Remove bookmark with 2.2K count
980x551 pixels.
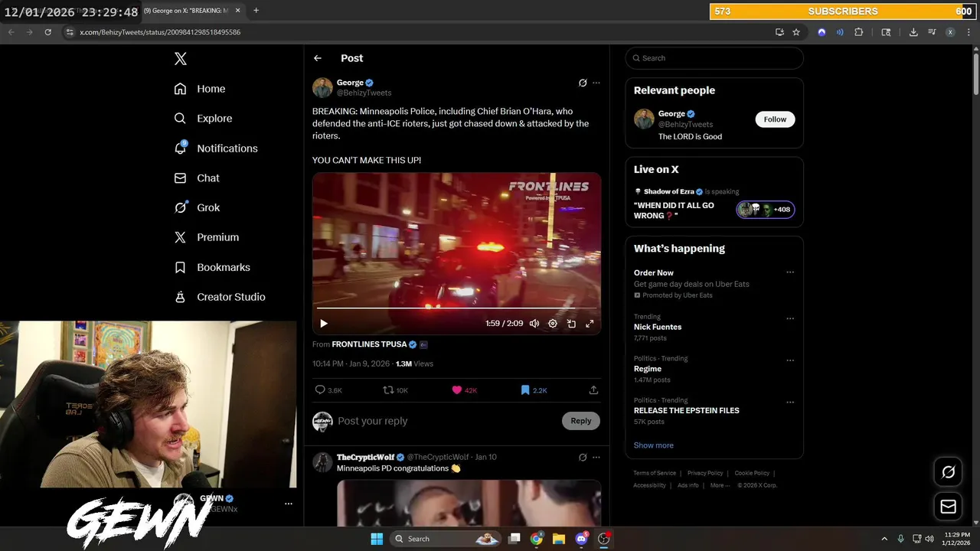534,390
